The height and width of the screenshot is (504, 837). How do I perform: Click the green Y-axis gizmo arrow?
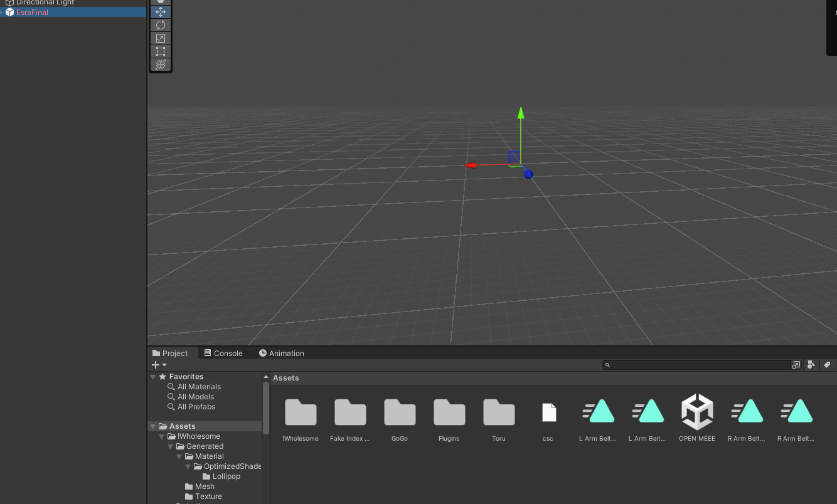coord(520,113)
